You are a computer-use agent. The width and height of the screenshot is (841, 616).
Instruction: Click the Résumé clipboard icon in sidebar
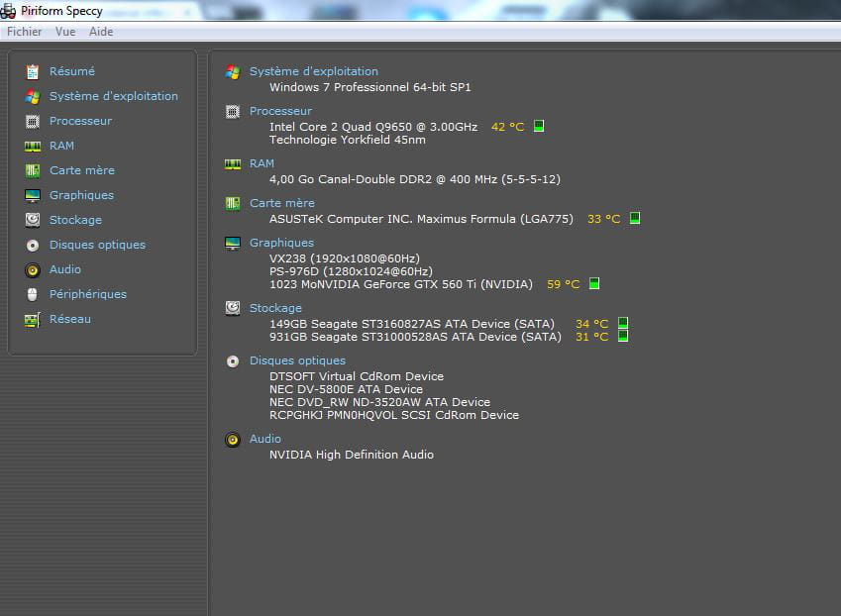pos(33,71)
